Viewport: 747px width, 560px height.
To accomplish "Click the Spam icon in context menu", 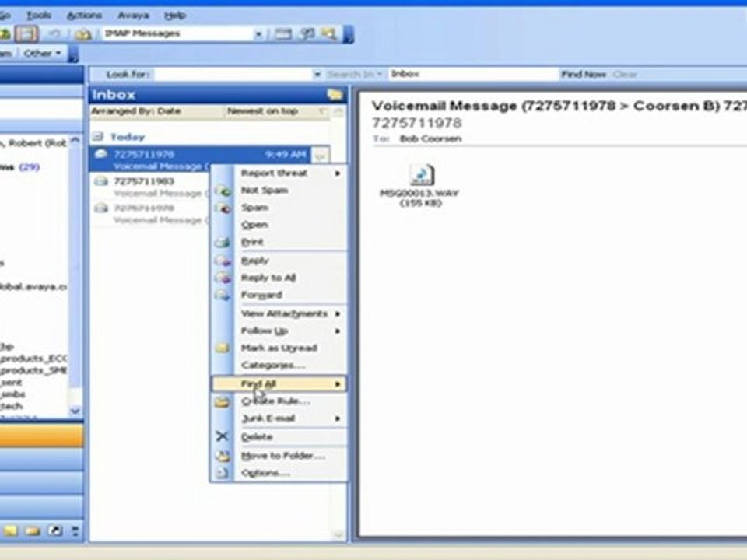I will (x=223, y=208).
